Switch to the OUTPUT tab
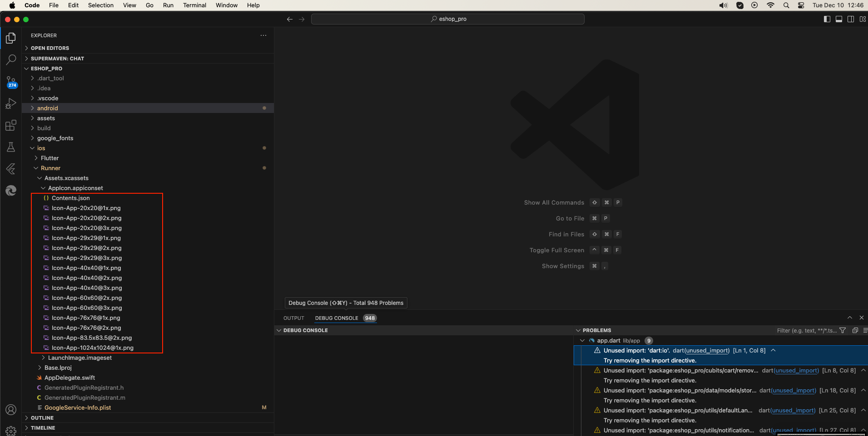The image size is (868, 436). pos(294,318)
